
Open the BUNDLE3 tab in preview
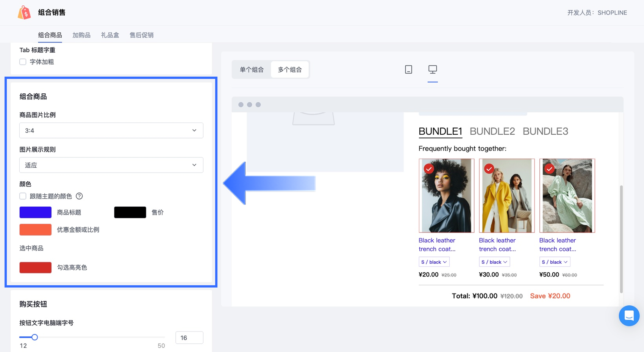click(x=545, y=131)
